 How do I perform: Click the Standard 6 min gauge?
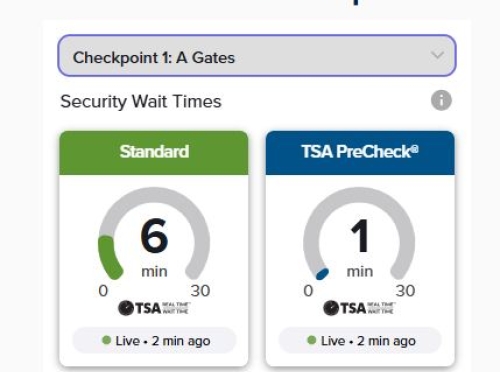click(154, 233)
